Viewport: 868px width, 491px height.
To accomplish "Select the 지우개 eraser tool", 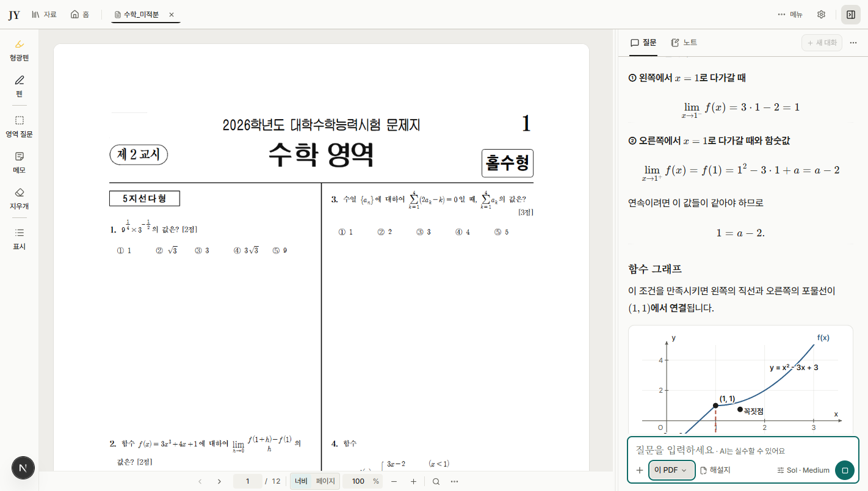I will tap(20, 198).
